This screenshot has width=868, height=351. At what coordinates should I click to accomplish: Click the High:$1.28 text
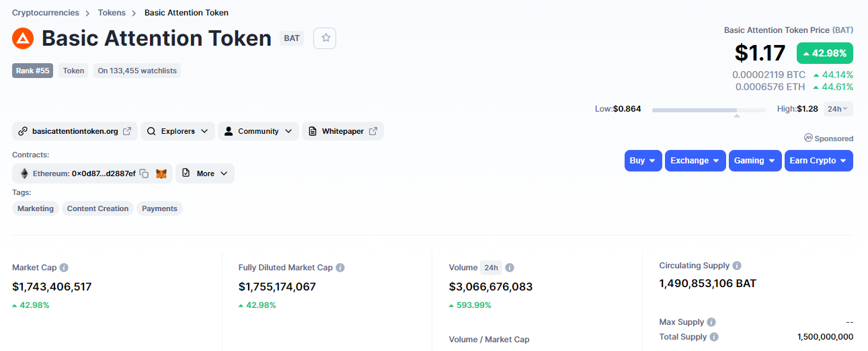(x=797, y=109)
